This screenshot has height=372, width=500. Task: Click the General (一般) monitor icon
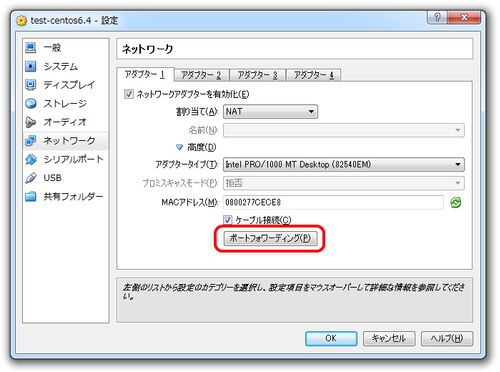tap(31, 48)
